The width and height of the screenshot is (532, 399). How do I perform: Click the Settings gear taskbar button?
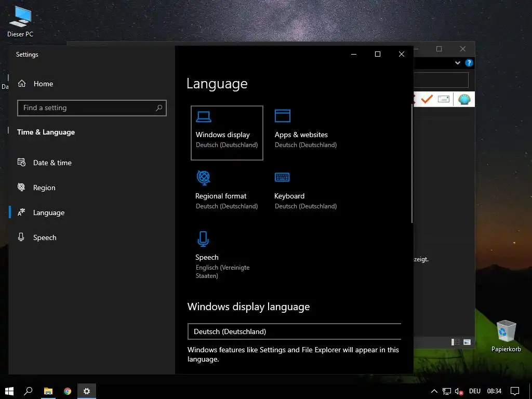coord(87,391)
